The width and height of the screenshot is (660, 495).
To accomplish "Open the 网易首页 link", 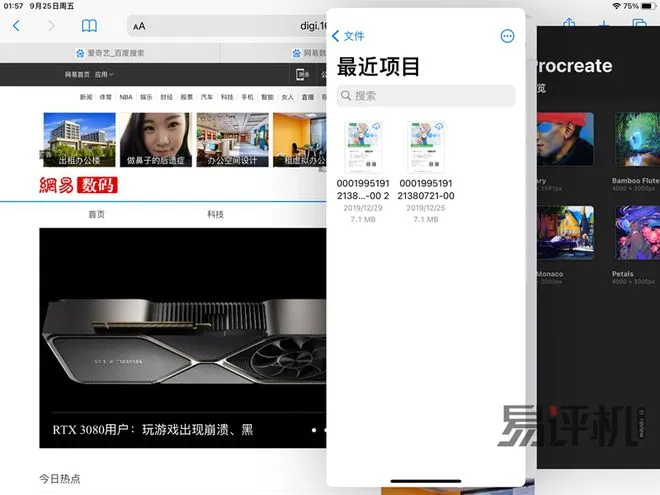I will coord(77,75).
